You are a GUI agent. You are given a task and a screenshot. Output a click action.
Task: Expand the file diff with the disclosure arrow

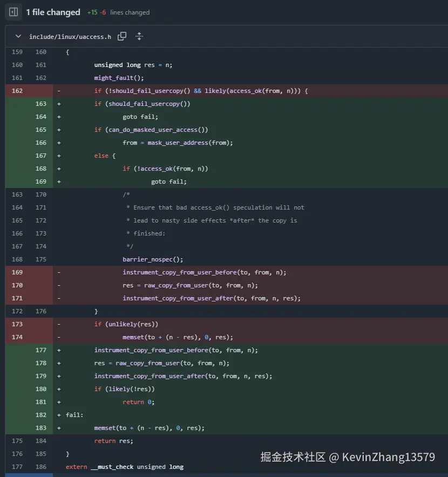(x=18, y=36)
